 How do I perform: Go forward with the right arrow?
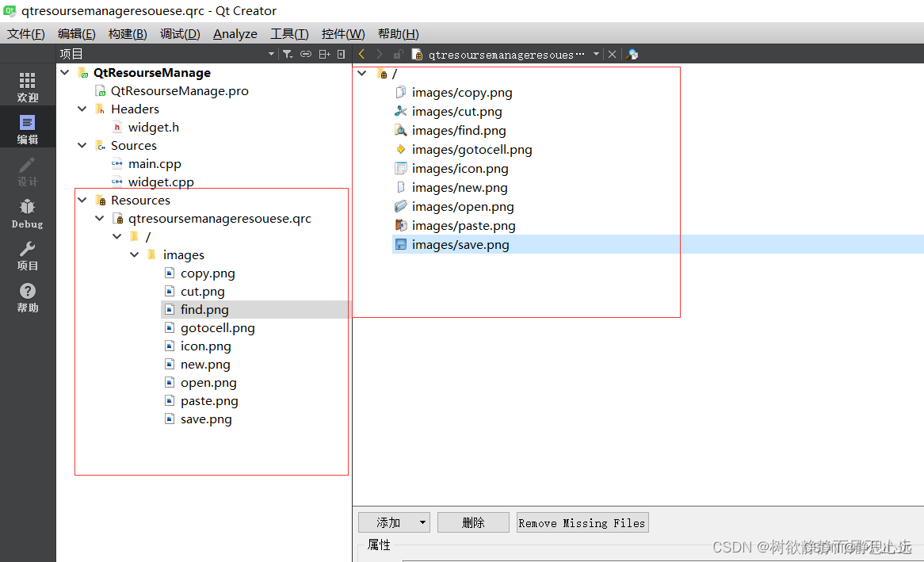coord(380,54)
